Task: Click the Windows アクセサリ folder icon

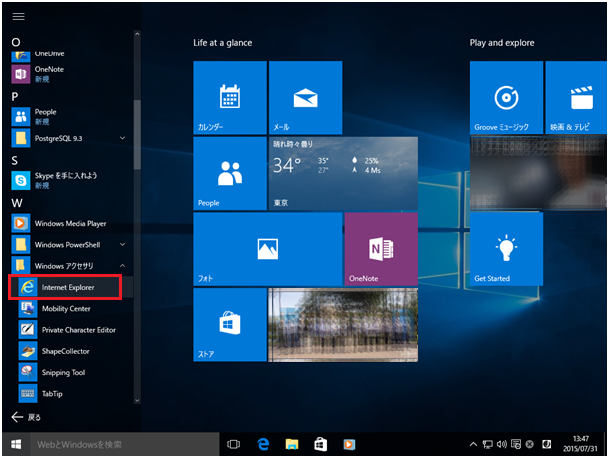Action: point(21,266)
